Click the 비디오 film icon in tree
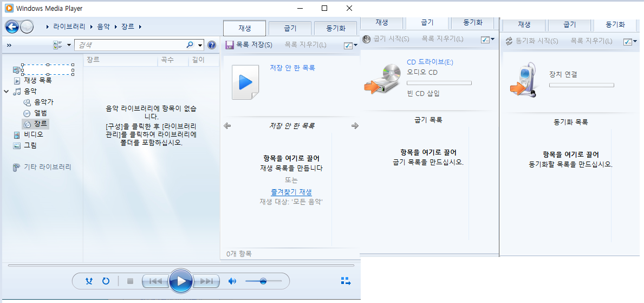Screen dimensions: 644x303 (x=16, y=134)
